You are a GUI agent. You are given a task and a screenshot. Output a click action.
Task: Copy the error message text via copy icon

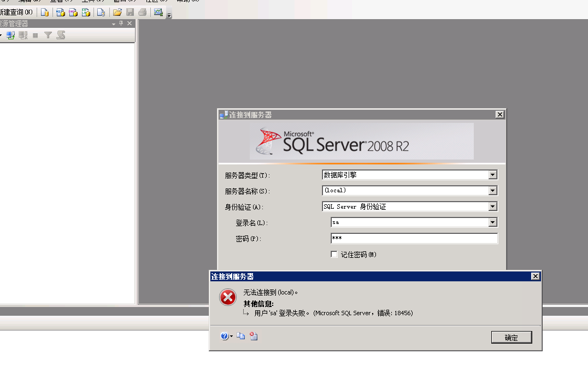pyautogui.click(x=240, y=337)
